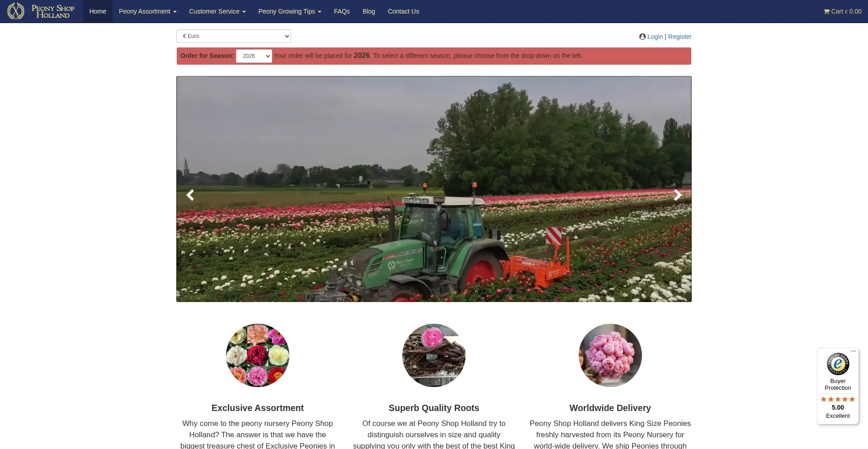Screen dimensions: 868x449
Task: Advance to next carousel slide
Action: click(x=677, y=195)
